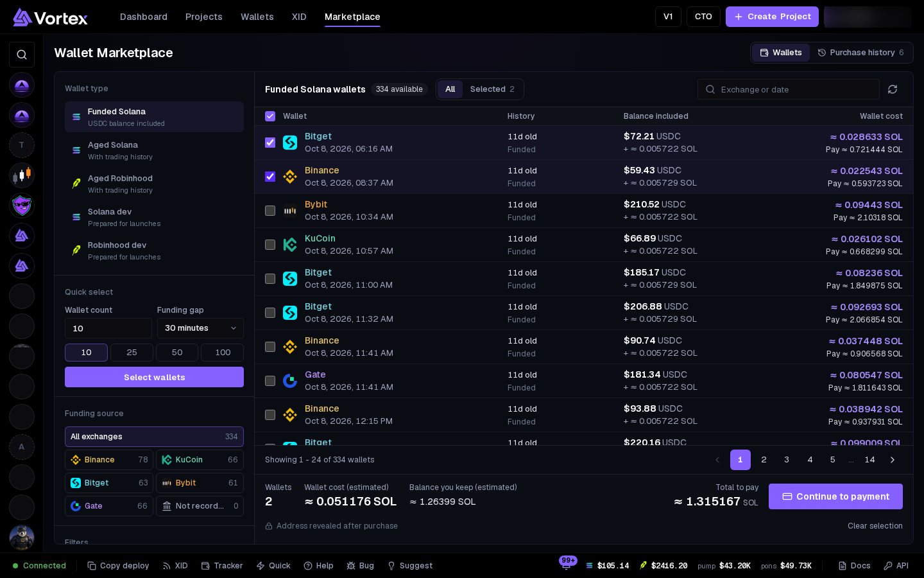Screen dimensions: 924x578
Task: Click the refresh wallets icon
Action: click(893, 89)
